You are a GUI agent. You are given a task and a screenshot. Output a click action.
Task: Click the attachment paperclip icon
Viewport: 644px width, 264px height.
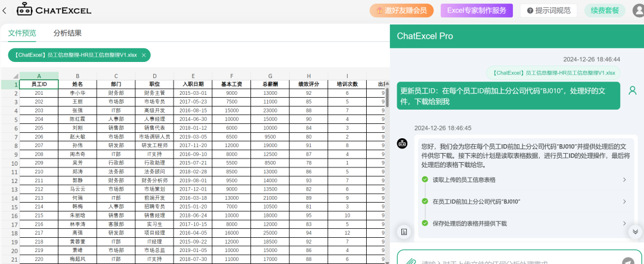point(410,261)
